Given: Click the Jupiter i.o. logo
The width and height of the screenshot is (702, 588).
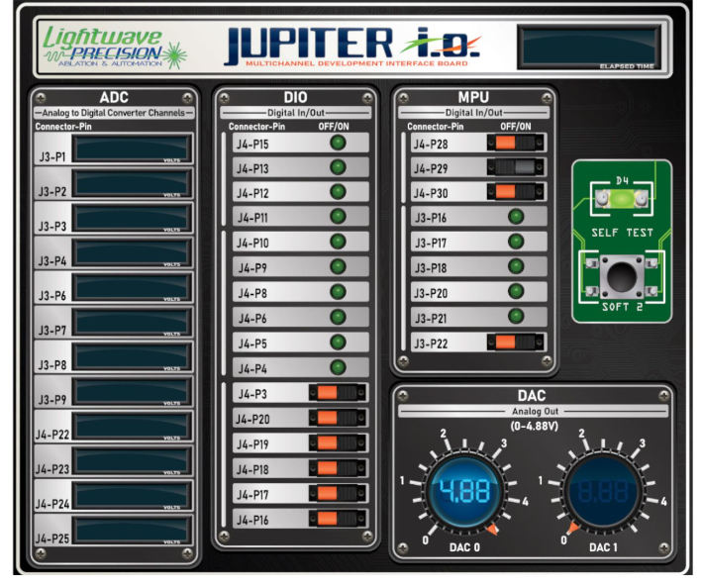Looking at the screenshot, I should (353, 47).
